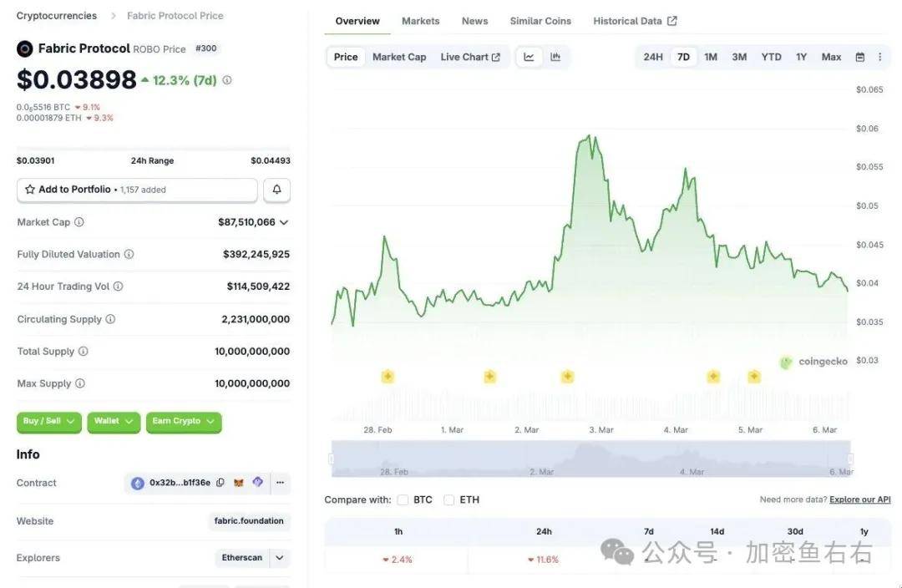The width and height of the screenshot is (902, 588).
Task: Click the MetaMask fox icon
Action: [239, 483]
